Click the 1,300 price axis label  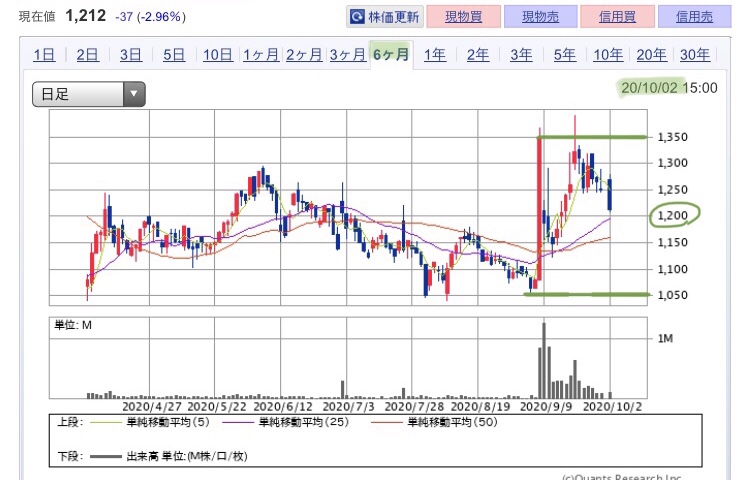pos(672,163)
